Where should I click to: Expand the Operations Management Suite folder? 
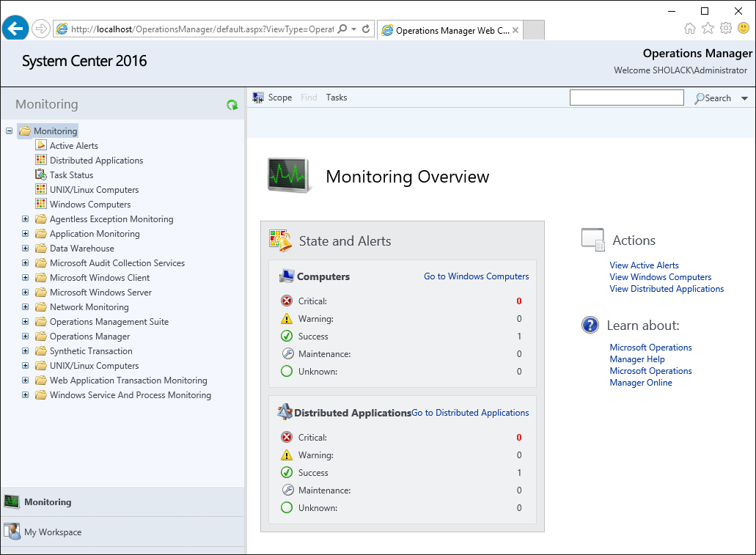click(26, 322)
